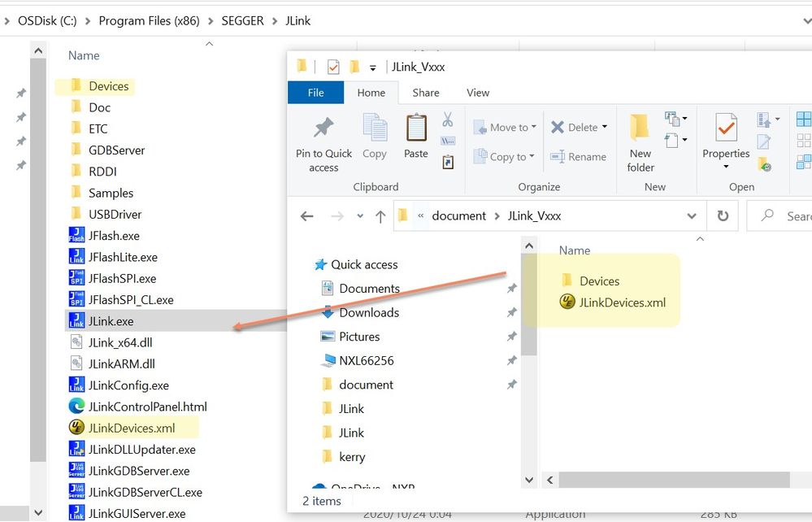812x522 pixels.
Task: Click the Copy icon in Clipboard group
Action: [x=375, y=128]
